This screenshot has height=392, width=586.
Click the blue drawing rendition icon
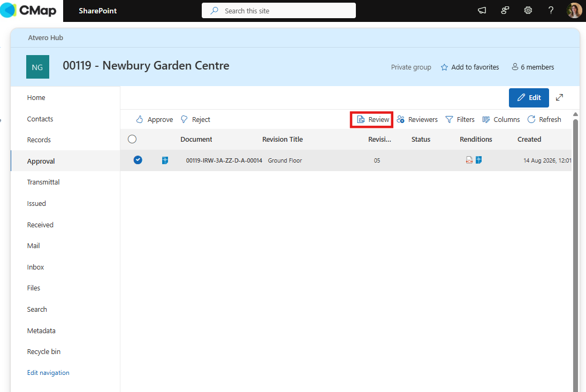coord(478,160)
